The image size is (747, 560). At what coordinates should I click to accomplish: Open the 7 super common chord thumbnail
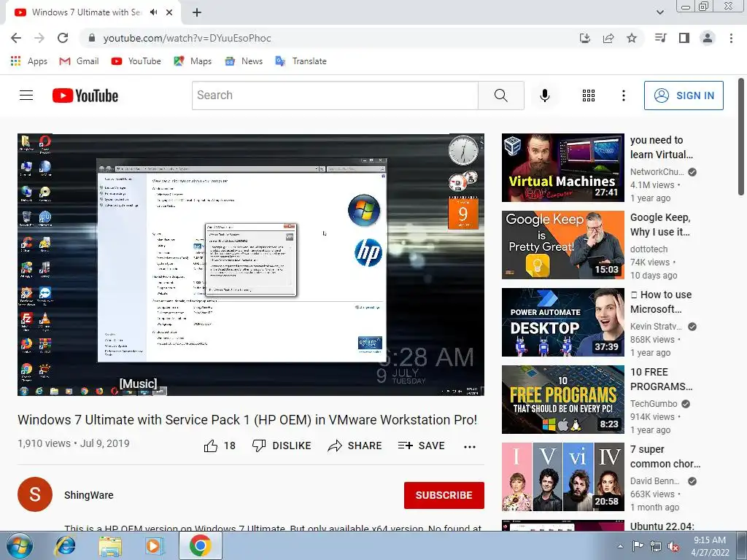coord(562,477)
